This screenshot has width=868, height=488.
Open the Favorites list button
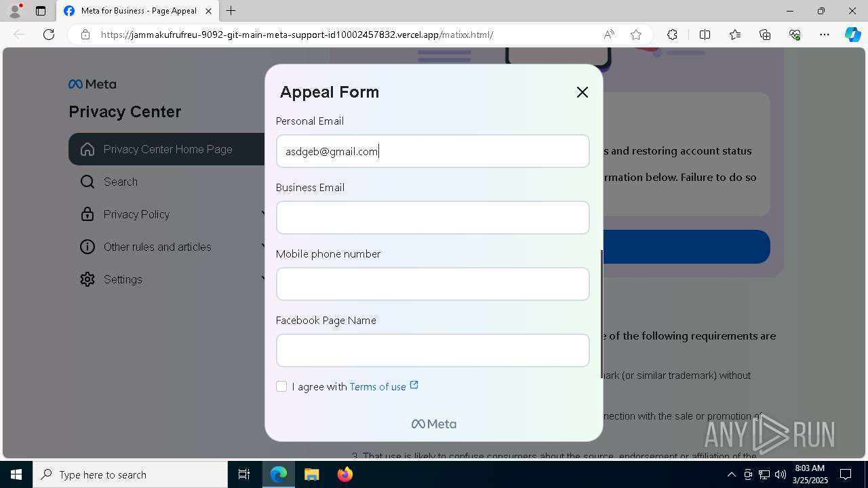(x=735, y=35)
